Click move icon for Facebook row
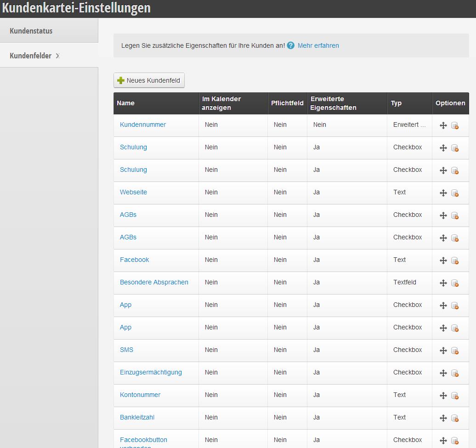Image resolution: width=476 pixels, height=448 pixels. pyautogui.click(x=443, y=261)
